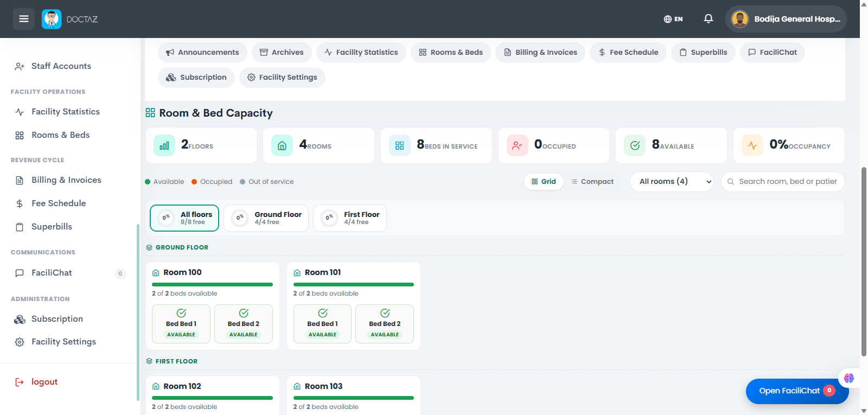
Task: Click the Ground Floor layers icon
Action: point(149,247)
